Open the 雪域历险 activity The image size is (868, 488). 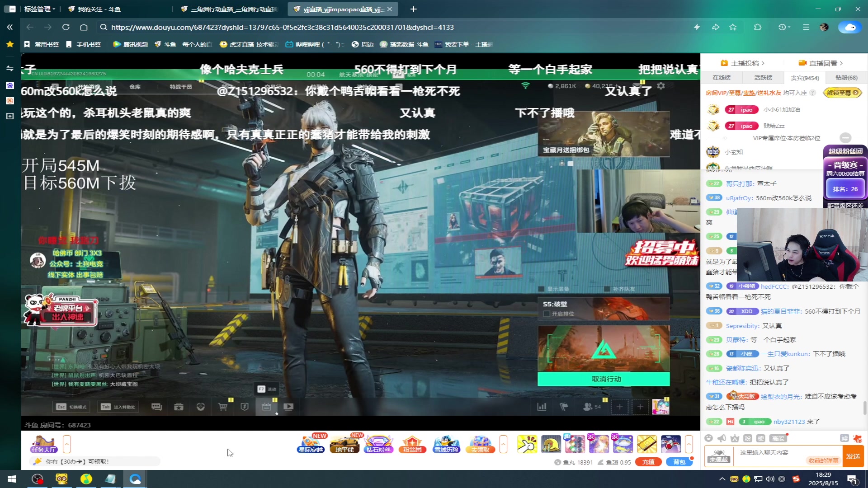[x=446, y=444]
